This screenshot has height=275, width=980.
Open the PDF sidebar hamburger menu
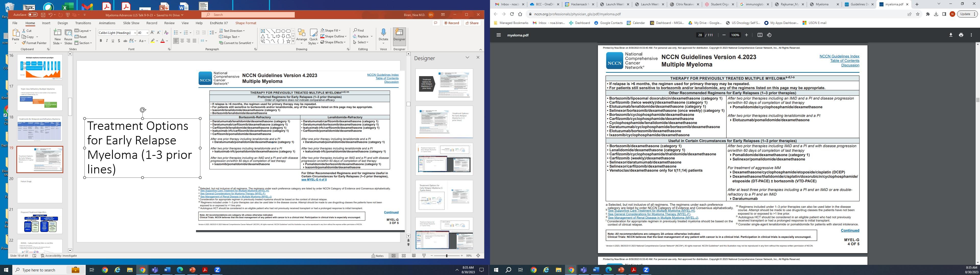point(498,35)
